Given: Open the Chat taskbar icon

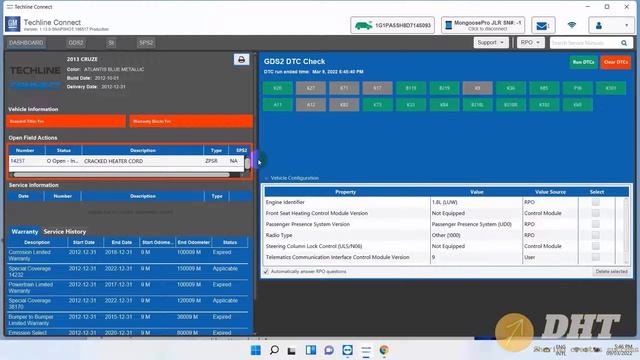Looking at the screenshot, I should tap(329, 350).
